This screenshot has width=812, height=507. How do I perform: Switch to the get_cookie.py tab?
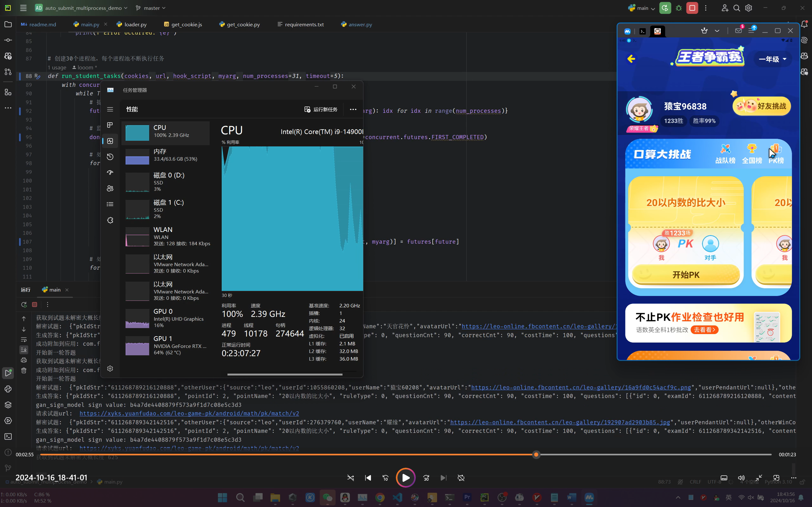point(243,24)
